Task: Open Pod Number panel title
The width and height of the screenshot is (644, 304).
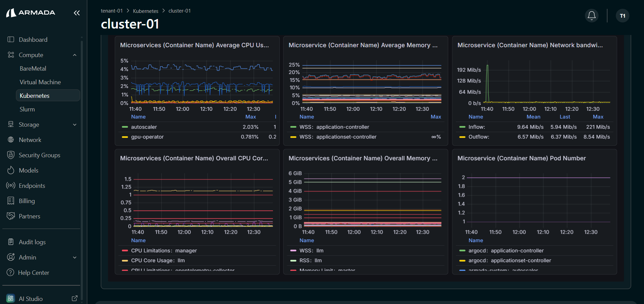Action: 522,158
